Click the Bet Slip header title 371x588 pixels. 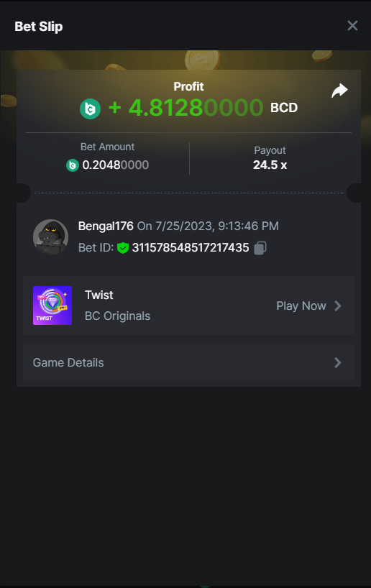39,27
